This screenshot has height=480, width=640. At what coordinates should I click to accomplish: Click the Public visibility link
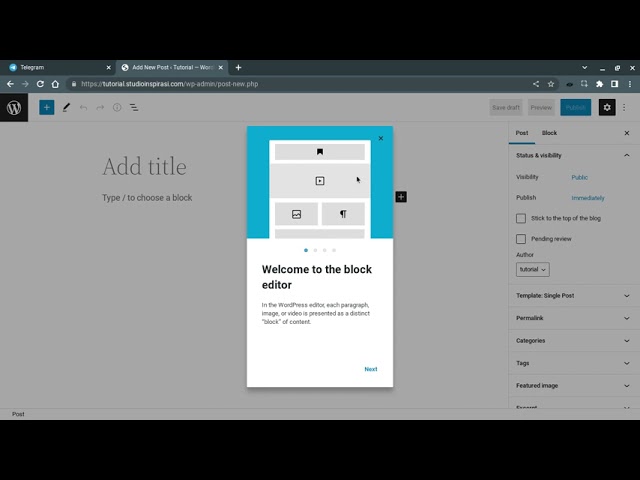(579, 177)
